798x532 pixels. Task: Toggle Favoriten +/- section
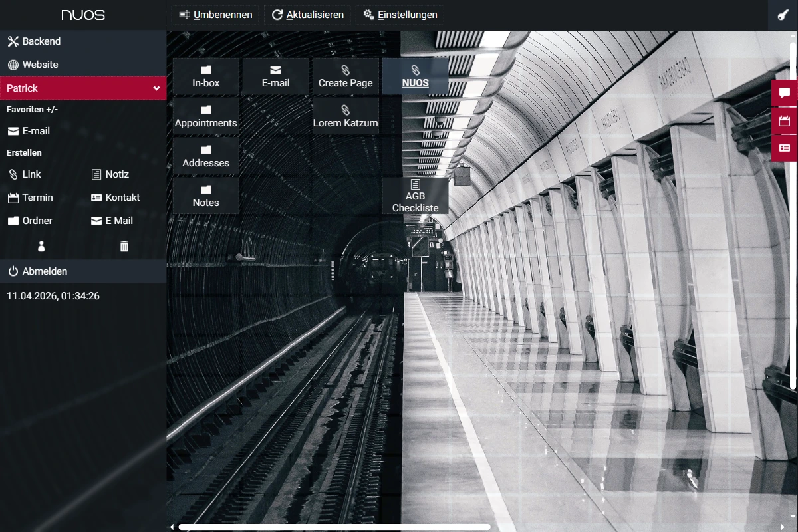pyautogui.click(x=32, y=109)
